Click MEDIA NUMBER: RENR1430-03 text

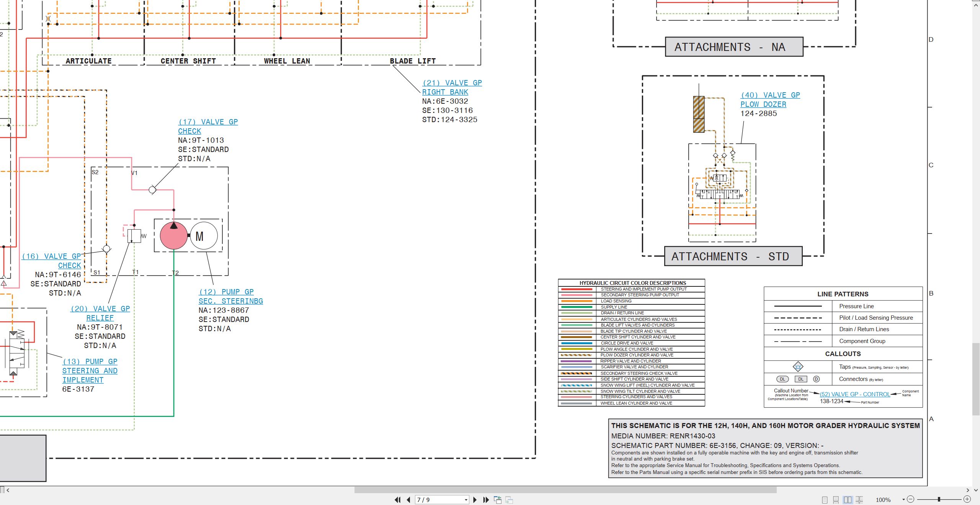pyautogui.click(x=663, y=436)
